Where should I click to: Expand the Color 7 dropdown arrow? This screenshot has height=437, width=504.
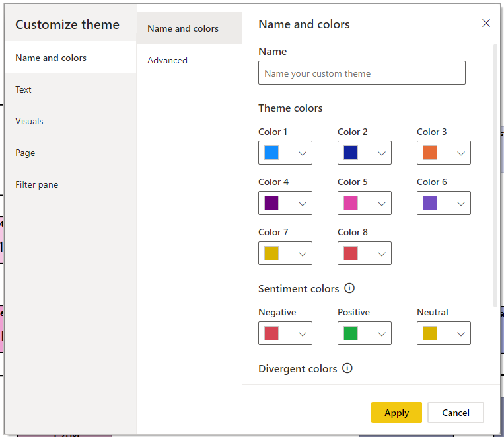click(x=303, y=254)
